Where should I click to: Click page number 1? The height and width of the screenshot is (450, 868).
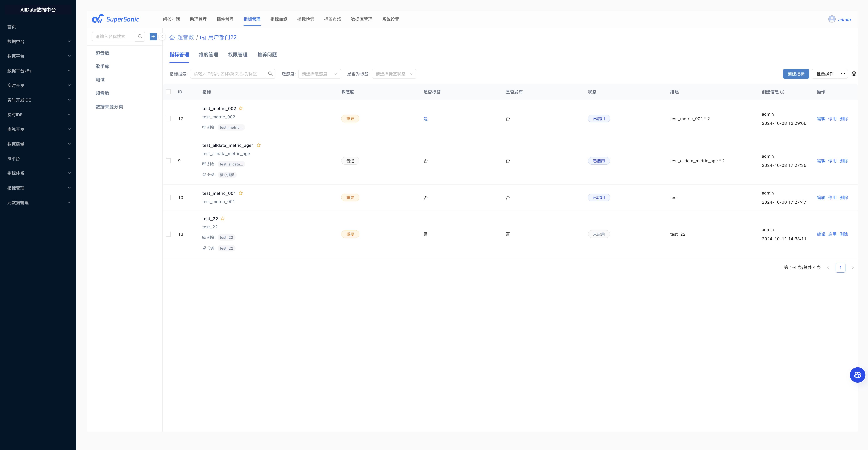click(x=840, y=268)
